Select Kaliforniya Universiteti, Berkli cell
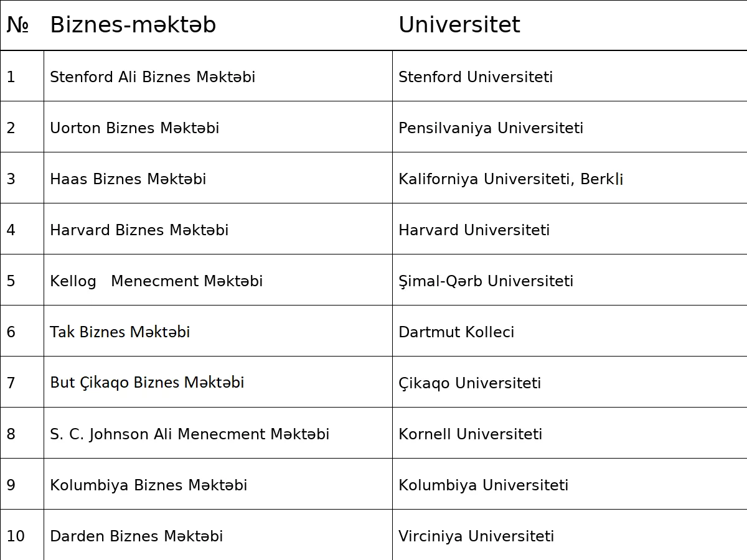 point(510,179)
